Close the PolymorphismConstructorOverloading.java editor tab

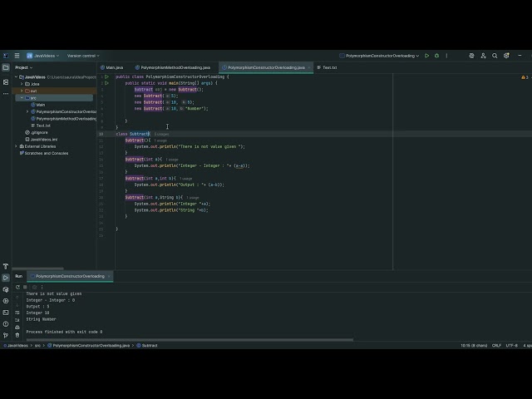point(309,67)
